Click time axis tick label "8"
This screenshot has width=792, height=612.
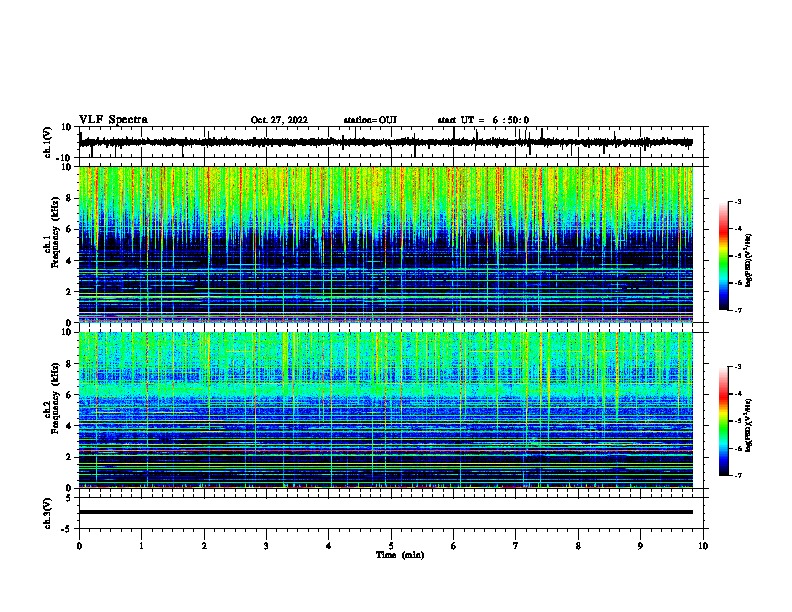[578, 546]
